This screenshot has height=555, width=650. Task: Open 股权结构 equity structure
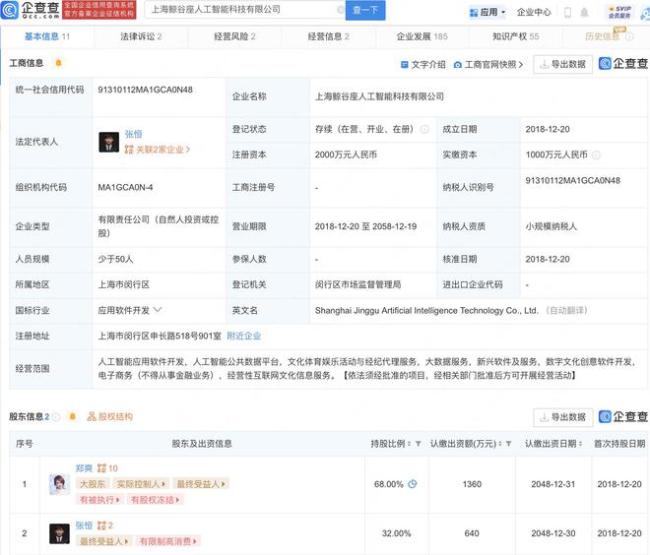tap(110, 417)
